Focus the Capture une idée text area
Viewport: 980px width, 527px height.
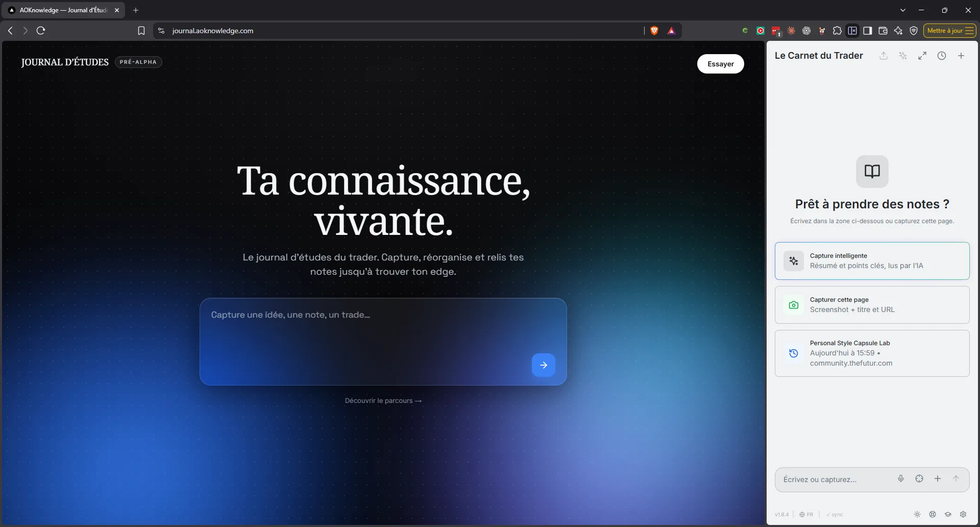(x=383, y=341)
